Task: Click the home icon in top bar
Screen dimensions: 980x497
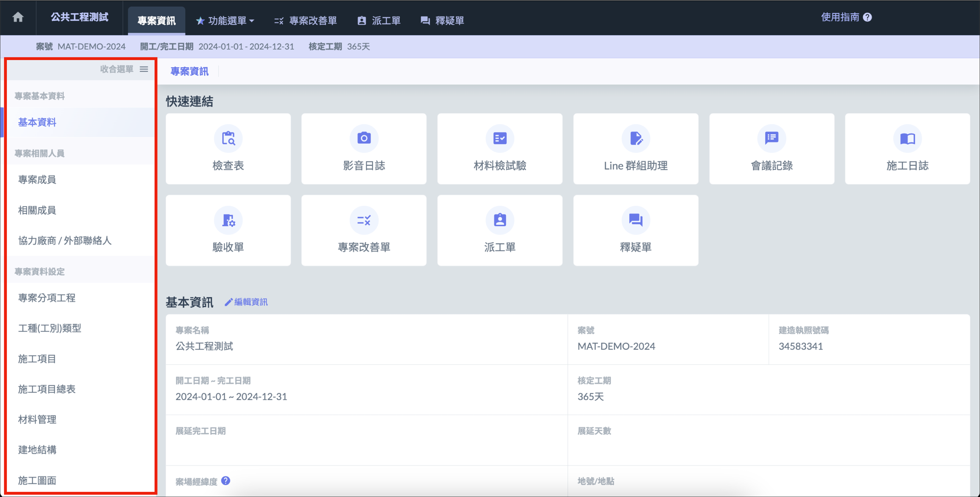Action: coord(18,17)
